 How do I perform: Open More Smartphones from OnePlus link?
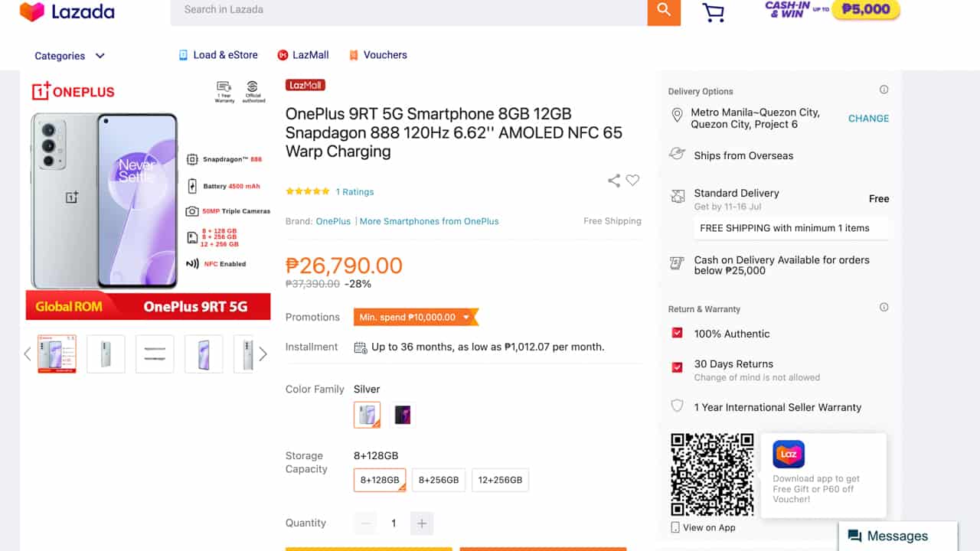pos(429,221)
